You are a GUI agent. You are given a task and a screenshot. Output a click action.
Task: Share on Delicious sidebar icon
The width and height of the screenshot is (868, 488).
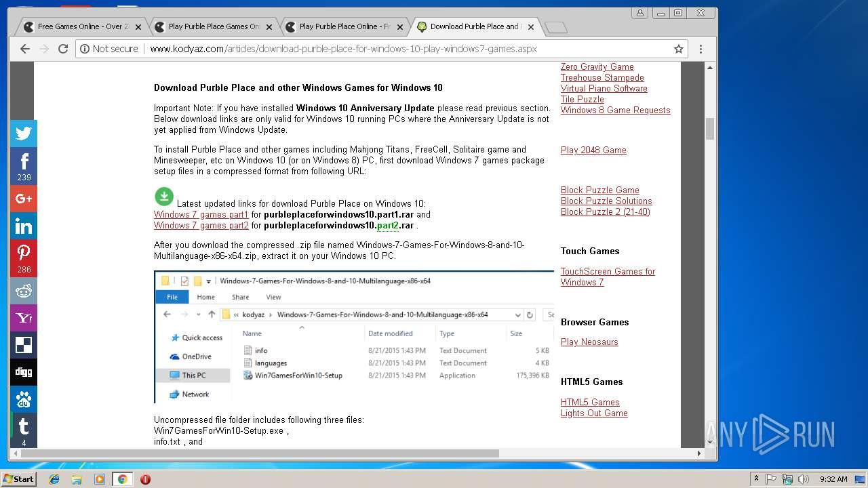click(24, 345)
